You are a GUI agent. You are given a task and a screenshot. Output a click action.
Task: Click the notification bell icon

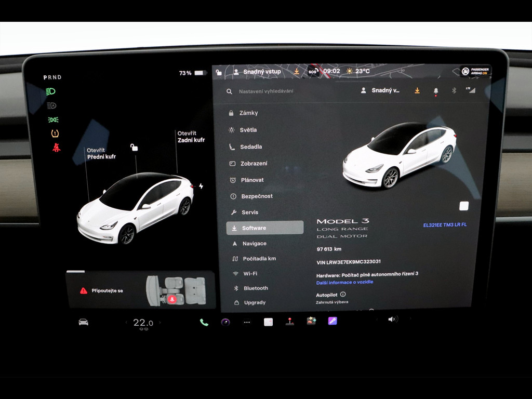point(435,91)
